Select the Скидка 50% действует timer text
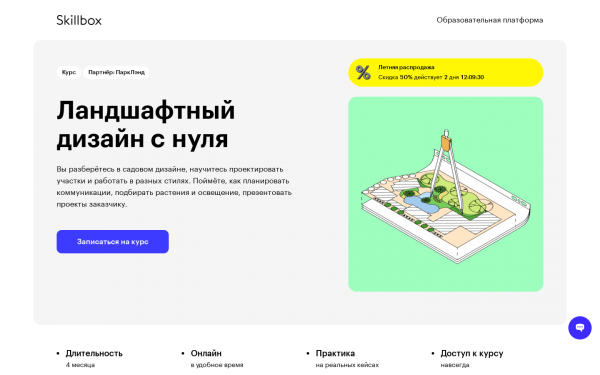Viewport: 600px width, 375px height. pyautogui.click(x=431, y=77)
